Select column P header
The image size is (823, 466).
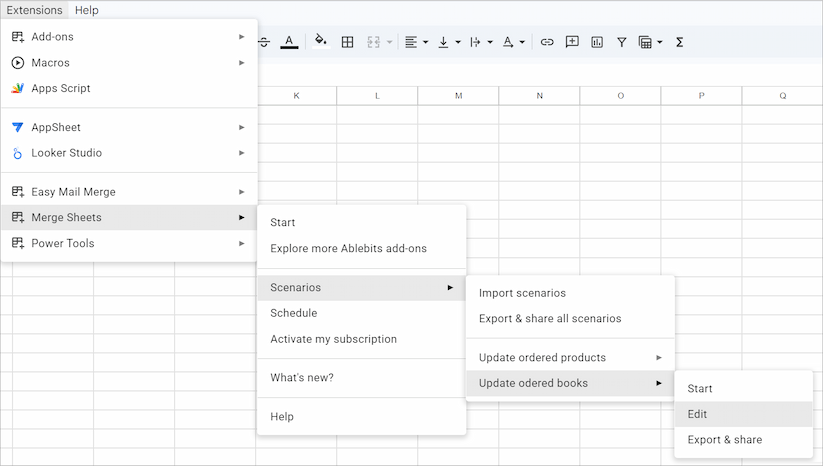701,96
